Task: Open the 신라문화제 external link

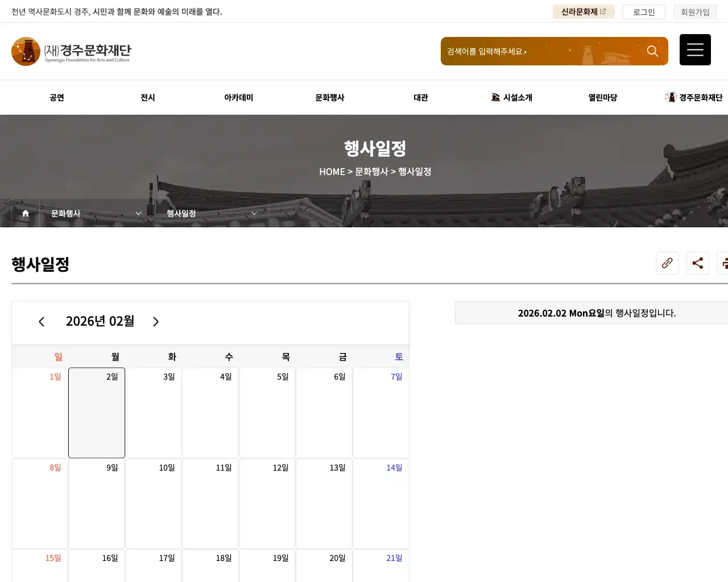Action: 583,12
